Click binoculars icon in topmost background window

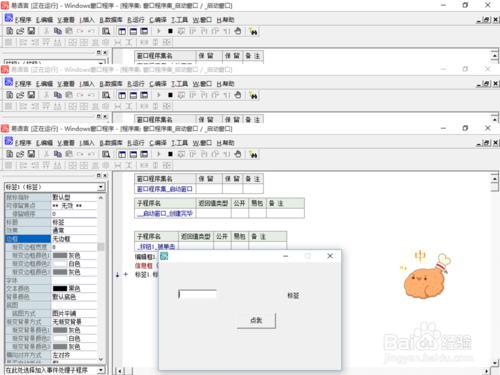pyautogui.click(x=253, y=31)
